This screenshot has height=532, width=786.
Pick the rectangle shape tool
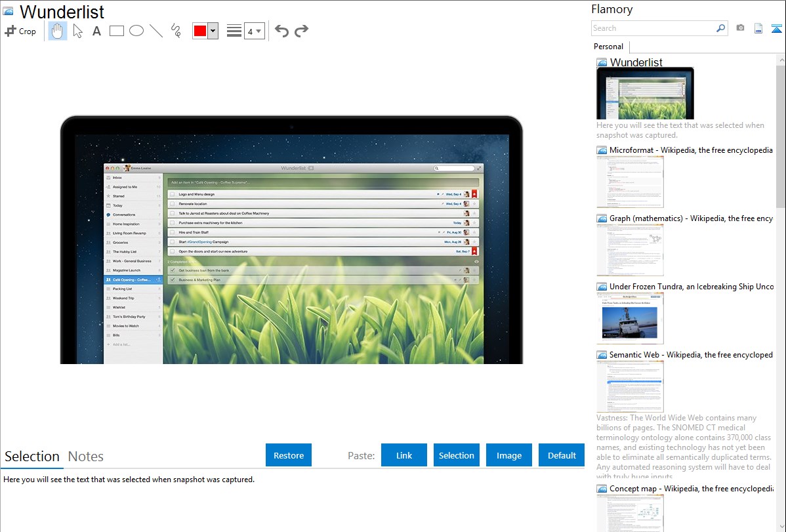pos(116,31)
